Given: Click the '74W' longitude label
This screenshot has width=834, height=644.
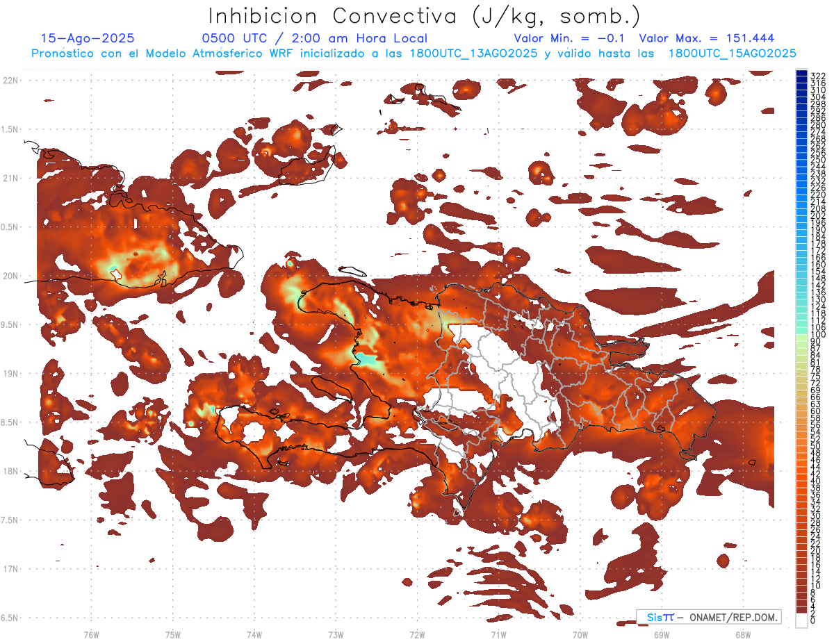Looking at the screenshot, I should click(x=254, y=634).
